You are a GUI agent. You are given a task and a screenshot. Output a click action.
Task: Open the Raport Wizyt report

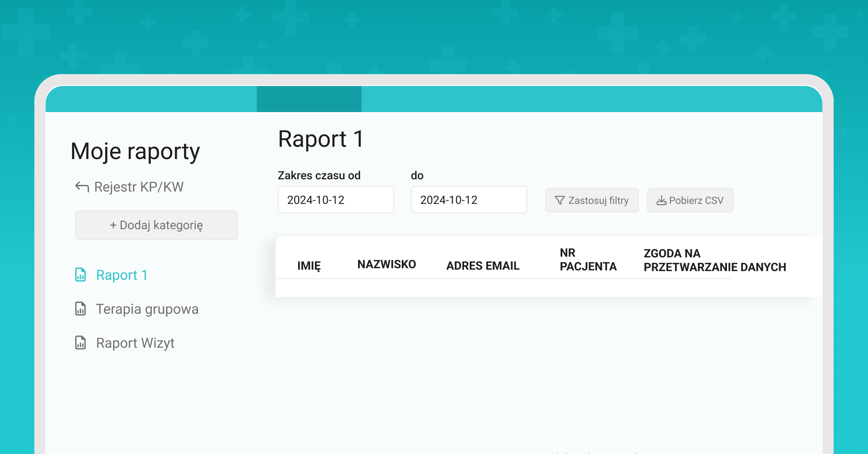point(124,343)
